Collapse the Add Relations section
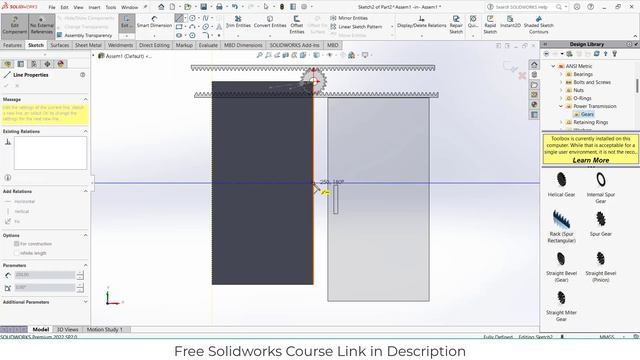Screen dimensions: 640x360 point(85,191)
